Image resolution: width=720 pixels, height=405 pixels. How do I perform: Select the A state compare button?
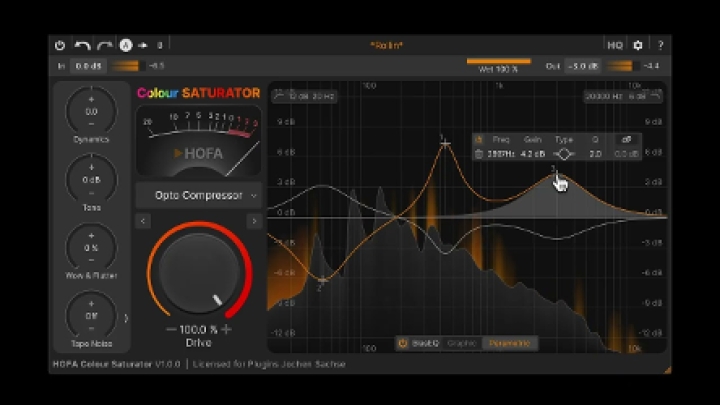point(126,45)
